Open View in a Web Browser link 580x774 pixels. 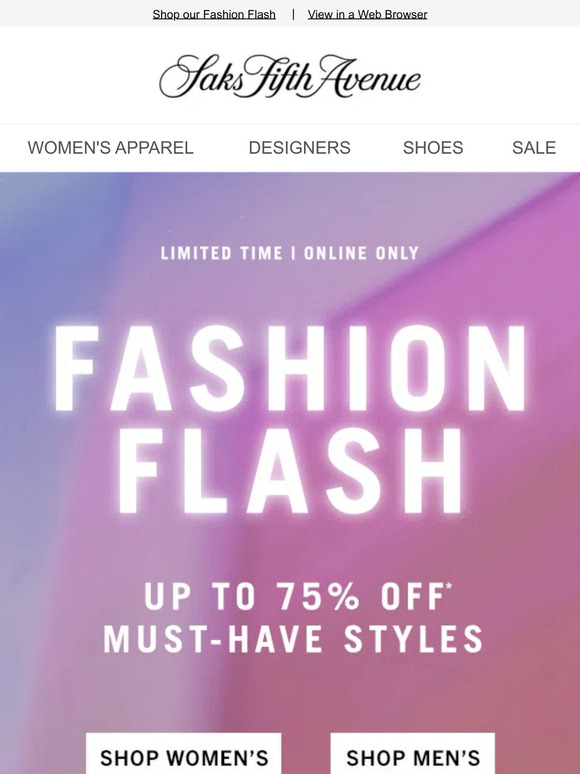point(367,14)
